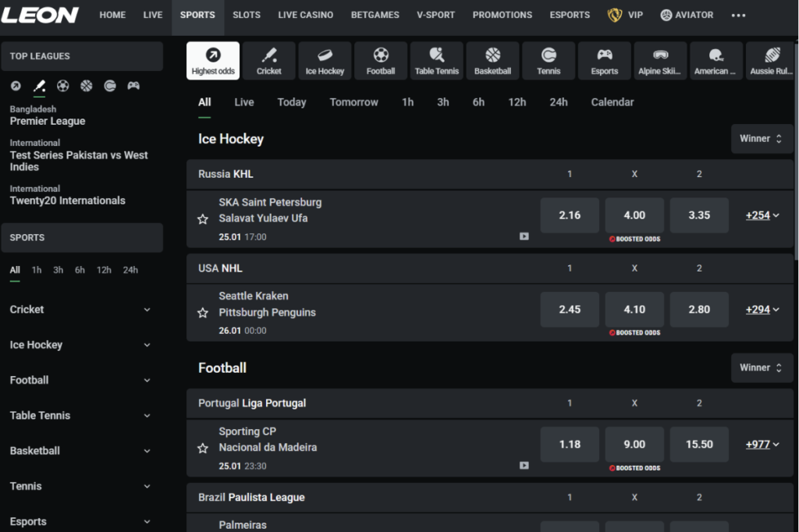Expand +977 more markets for Sporting CP
The height and width of the screenshot is (532, 799).
(x=762, y=445)
